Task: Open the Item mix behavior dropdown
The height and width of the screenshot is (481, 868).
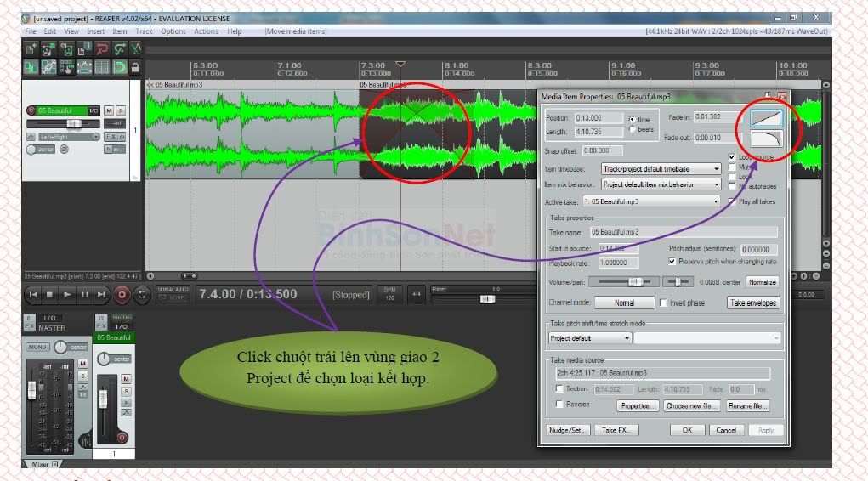Action: point(661,184)
